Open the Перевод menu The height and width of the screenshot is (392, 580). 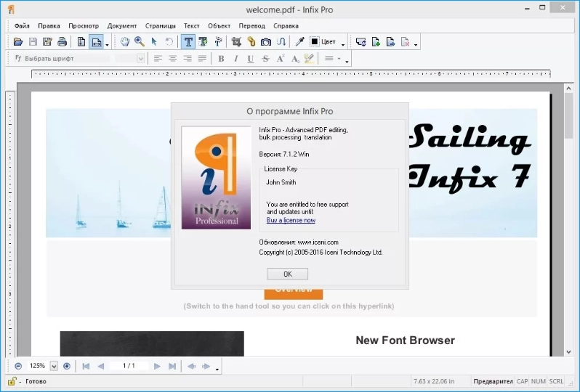tap(252, 26)
